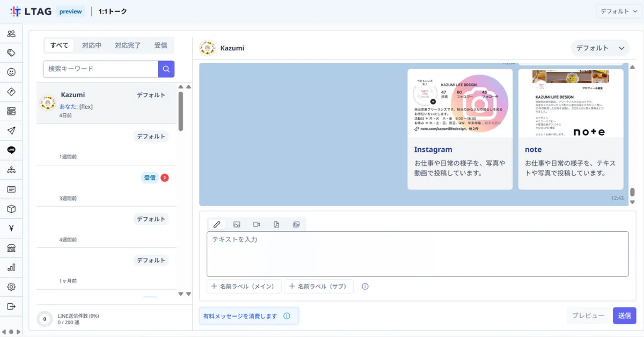Switch to the 受信 tab
This screenshot has width=644, height=337.
[x=160, y=45]
